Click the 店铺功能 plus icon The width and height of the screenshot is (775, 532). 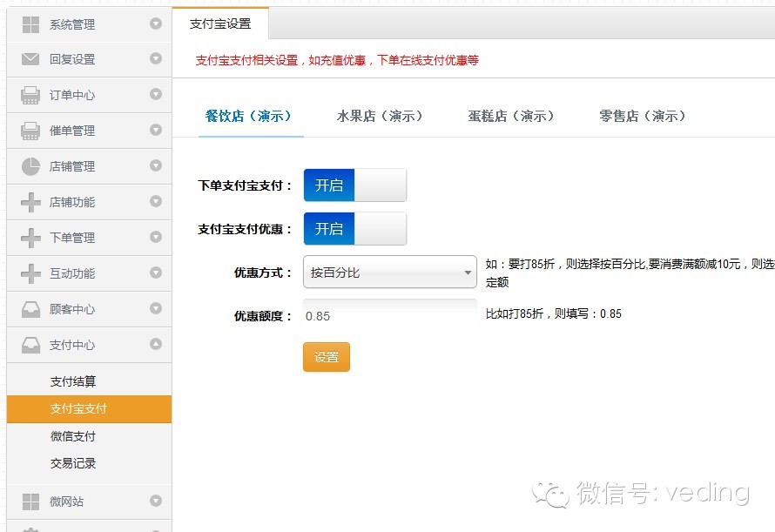[30, 202]
